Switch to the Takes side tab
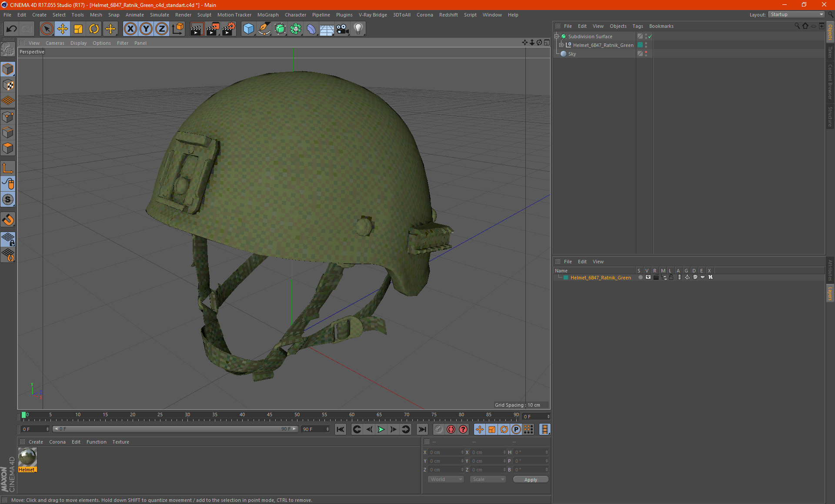The width and height of the screenshot is (835, 504). tap(830, 52)
